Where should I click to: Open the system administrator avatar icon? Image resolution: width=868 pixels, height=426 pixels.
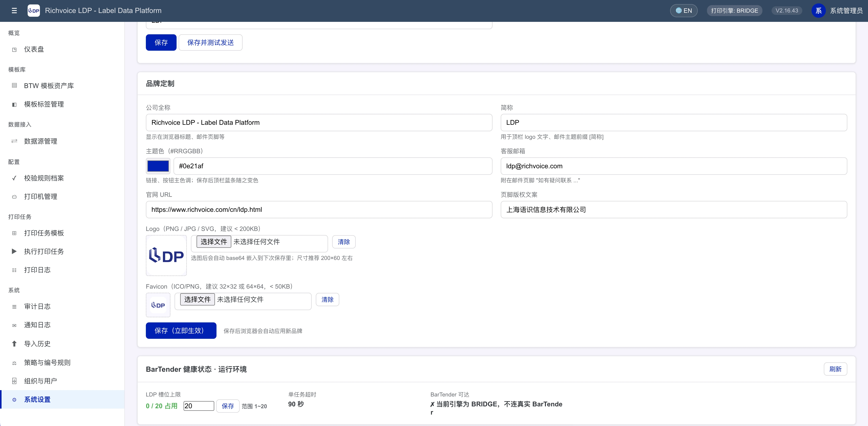click(x=819, y=11)
